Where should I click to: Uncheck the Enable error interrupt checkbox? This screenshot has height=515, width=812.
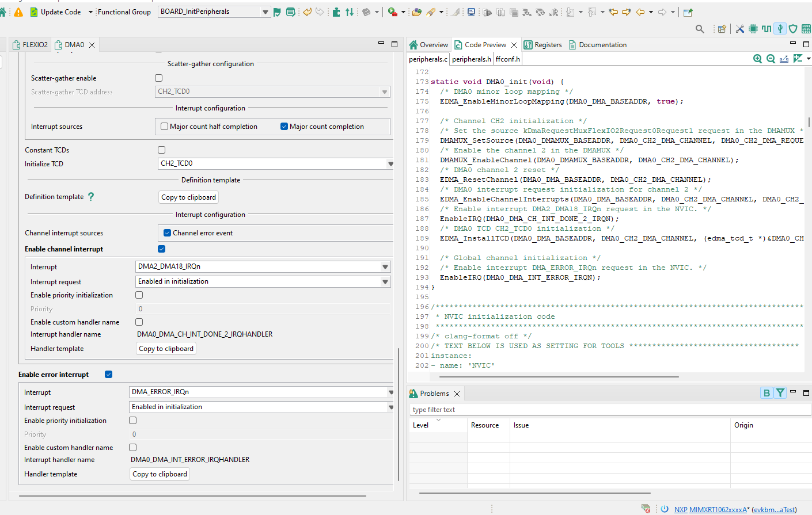(109, 375)
